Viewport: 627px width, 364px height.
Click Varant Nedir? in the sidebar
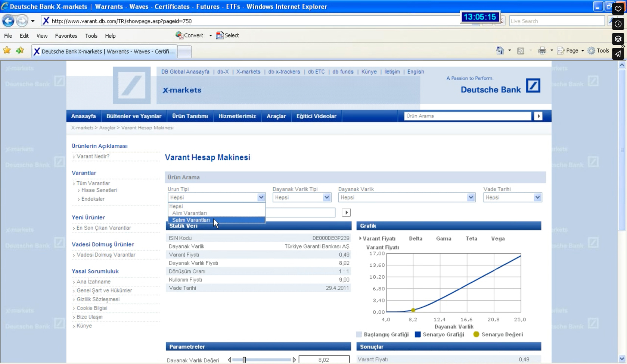pos(93,156)
